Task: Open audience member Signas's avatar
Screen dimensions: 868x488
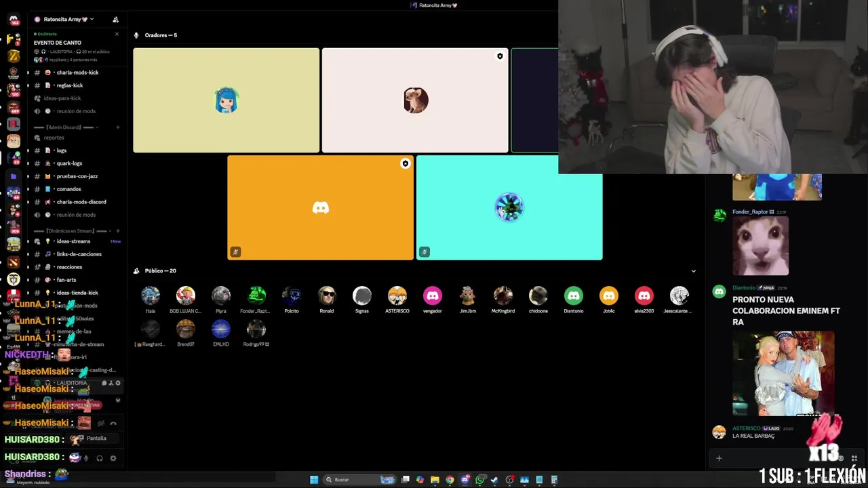Action: point(362,296)
